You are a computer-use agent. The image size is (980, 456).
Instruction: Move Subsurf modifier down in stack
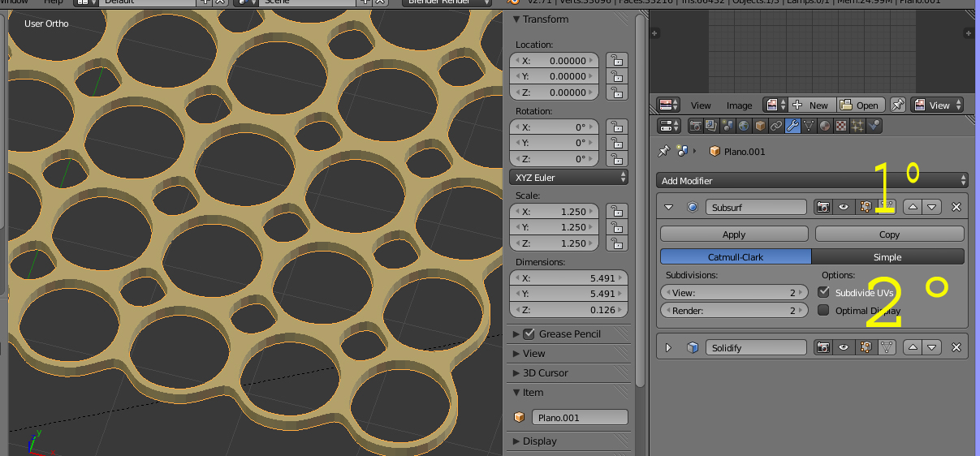click(x=932, y=207)
